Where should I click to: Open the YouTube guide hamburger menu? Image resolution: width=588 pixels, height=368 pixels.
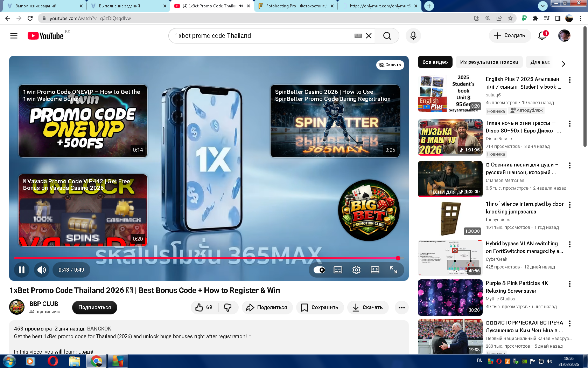pyautogui.click(x=14, y=36)
